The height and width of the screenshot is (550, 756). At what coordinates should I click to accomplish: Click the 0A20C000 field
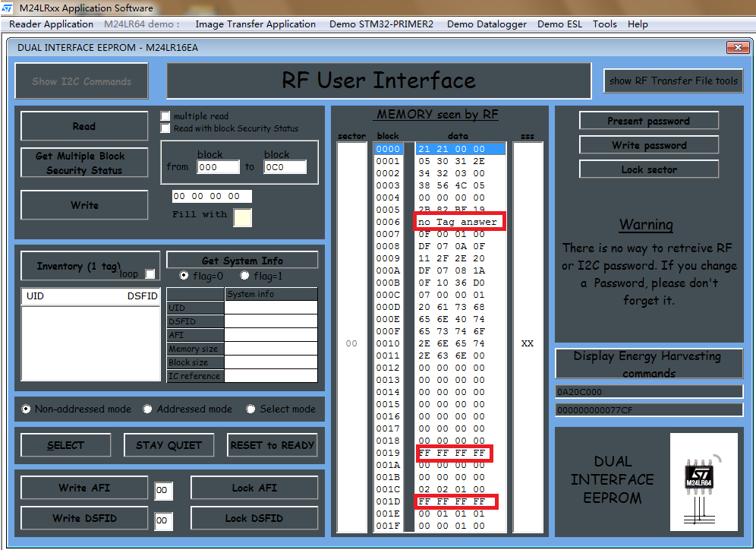pos(649,392)
